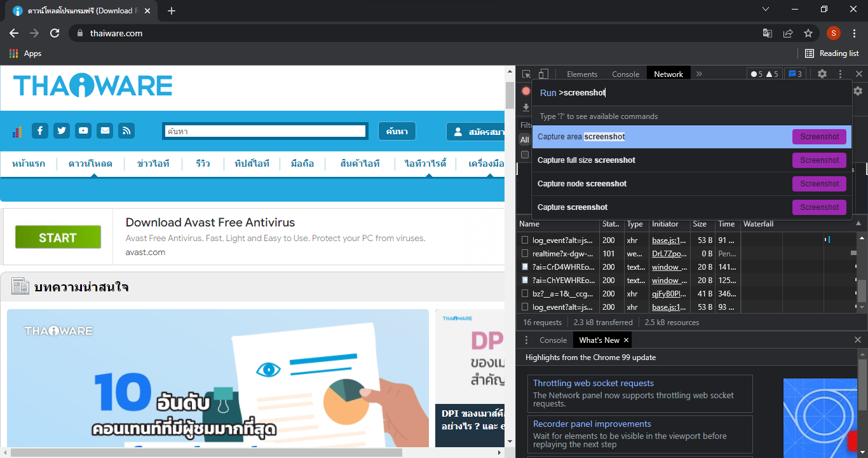
Task: Click the ค้นหา search button
Action: click(397, 131)
